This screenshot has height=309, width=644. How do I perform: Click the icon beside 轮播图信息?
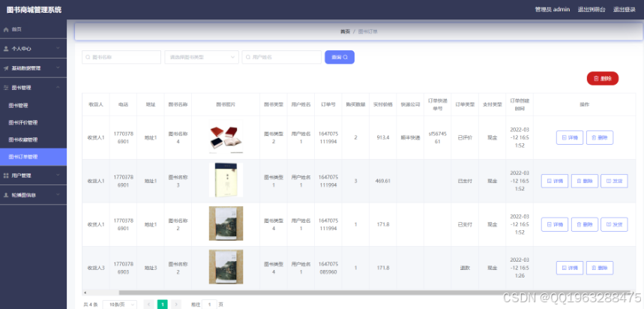[x=6, y=195]
